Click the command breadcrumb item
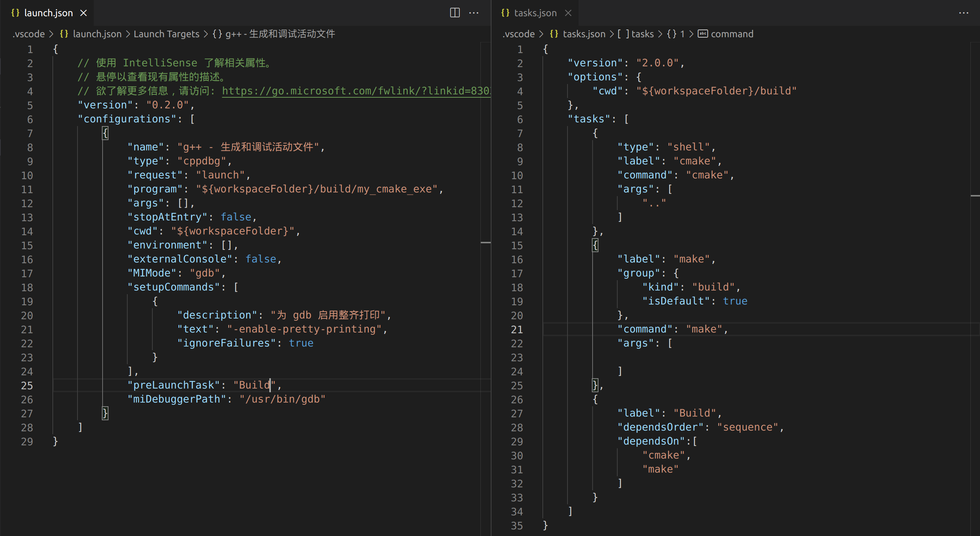Screen dimensions: 980x536 click(732, 34)
